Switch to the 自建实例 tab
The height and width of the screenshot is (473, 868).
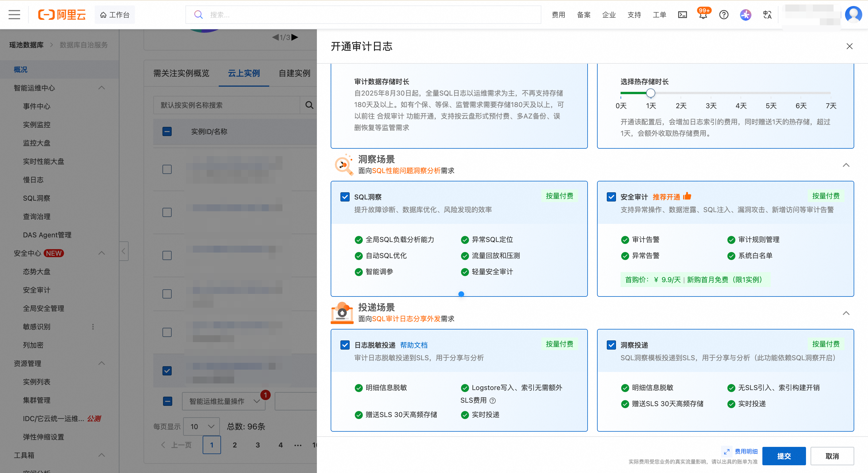coord(294,73)
